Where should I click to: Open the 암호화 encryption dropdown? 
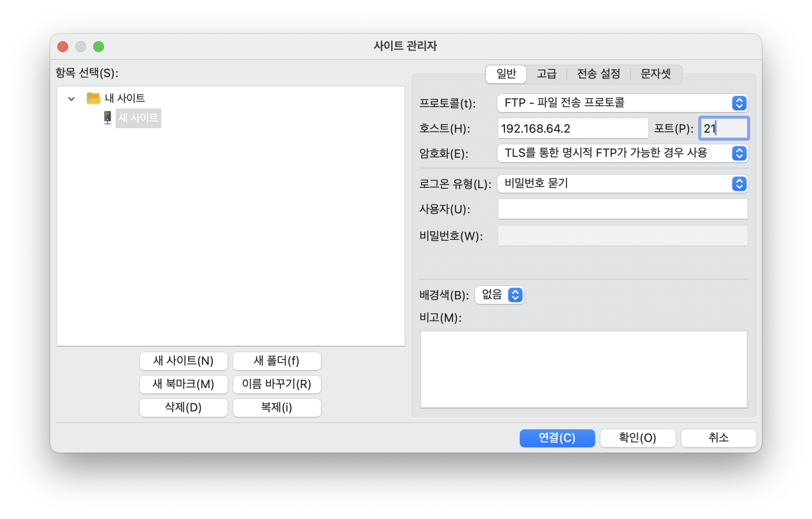(x=622, y=153)
